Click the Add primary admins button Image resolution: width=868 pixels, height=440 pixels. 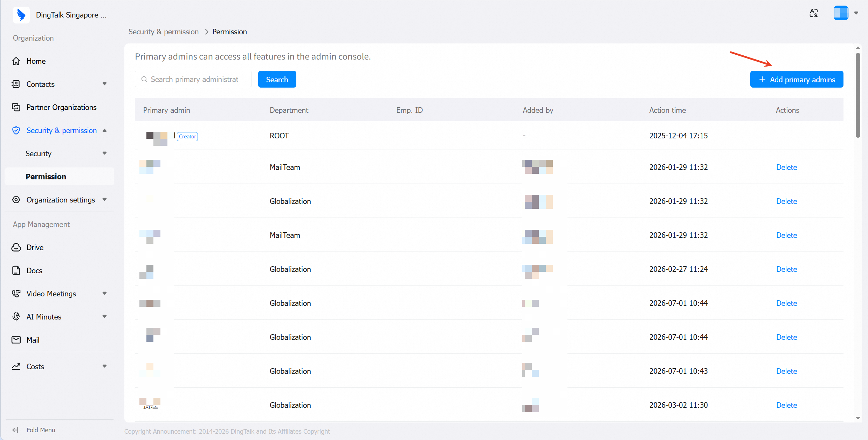click(x=797, y=80)
